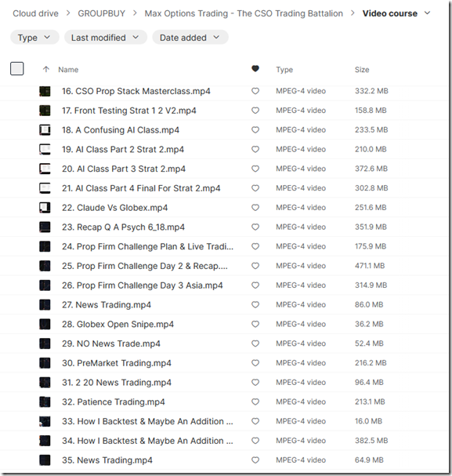Image resolution: width=452 pixels, height=476 pixels.
Task: Favorite 19. AI Class Part 2 Strat 2.mp4
Action: coord(255,149)
